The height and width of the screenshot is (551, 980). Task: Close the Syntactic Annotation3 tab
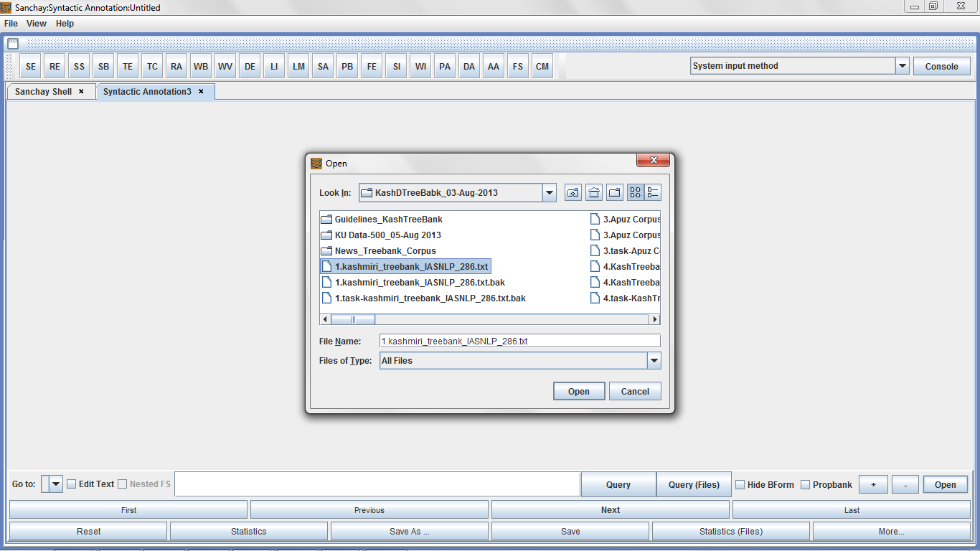(x=201, y=92)
